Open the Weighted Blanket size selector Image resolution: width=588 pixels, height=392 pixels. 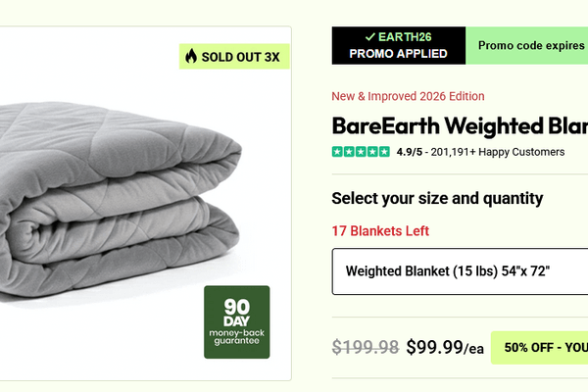[x=460, y=270]
